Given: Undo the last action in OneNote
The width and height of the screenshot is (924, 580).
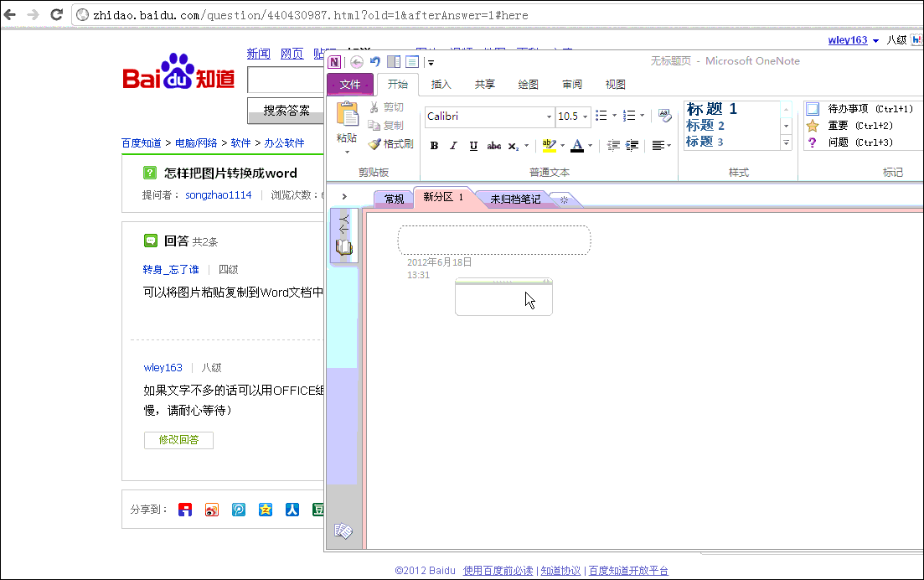Looking at the screenshot, I should [x=375, y=61].
